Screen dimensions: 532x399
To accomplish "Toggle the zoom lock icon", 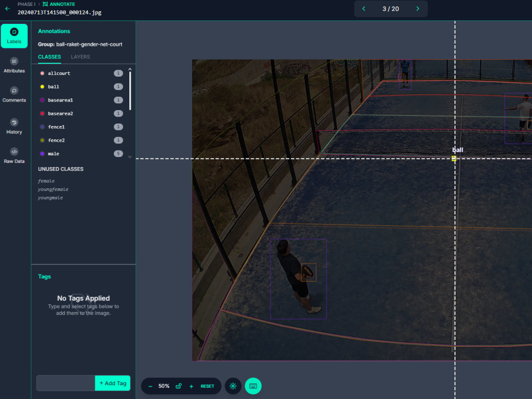I will 178,386.
